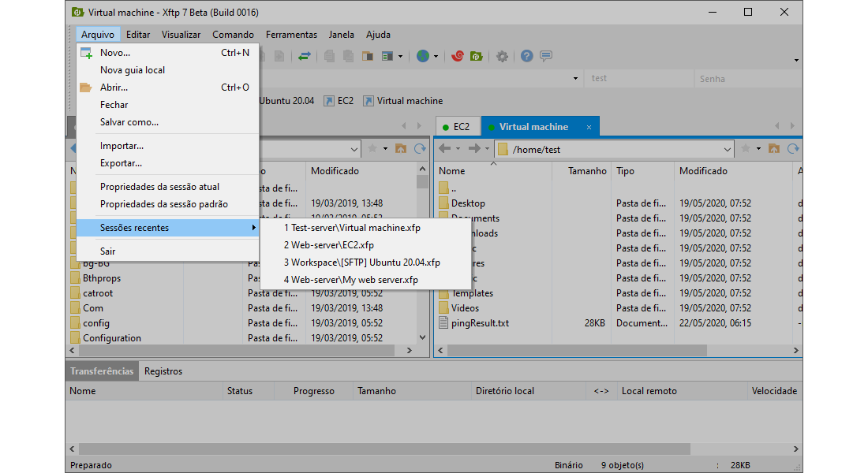Open help with the blue question mark icon
The width and height of the screenshot is (868, 473).
point(526,56)
